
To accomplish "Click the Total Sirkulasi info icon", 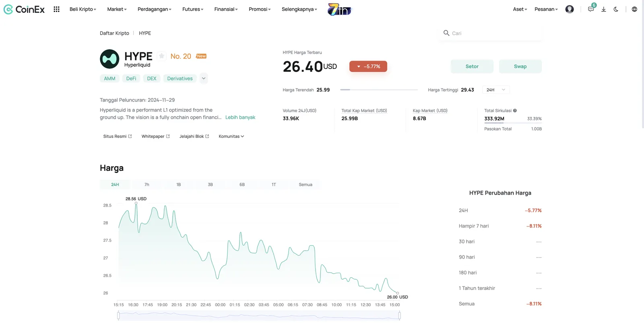I will [515, 110].
